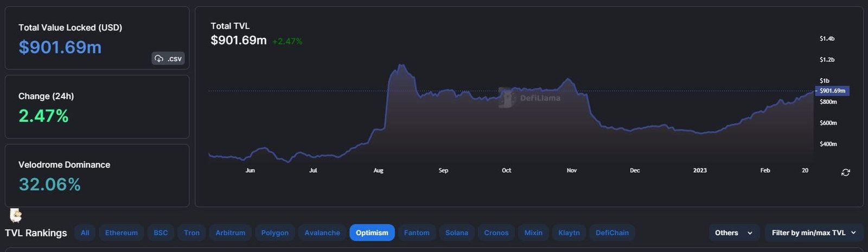Open the Fantom chain tab
This screenshot has width=868, height=252.
[x=417, y=232]
